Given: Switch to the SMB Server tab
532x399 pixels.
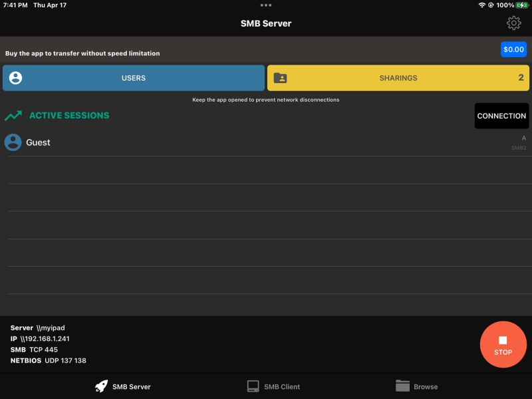Looking at the screenshot, I should point(123,386).
